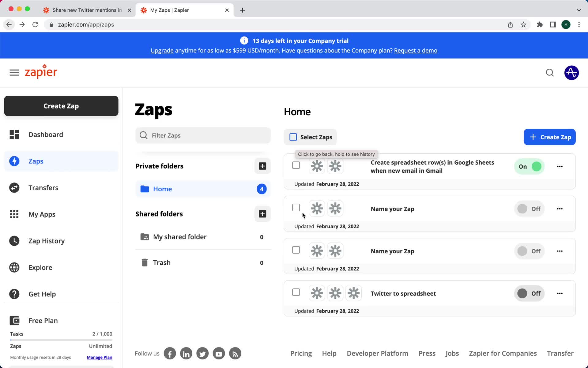
Task: Select Zap checkbox for Gmail automation
Action: (296, 165)
